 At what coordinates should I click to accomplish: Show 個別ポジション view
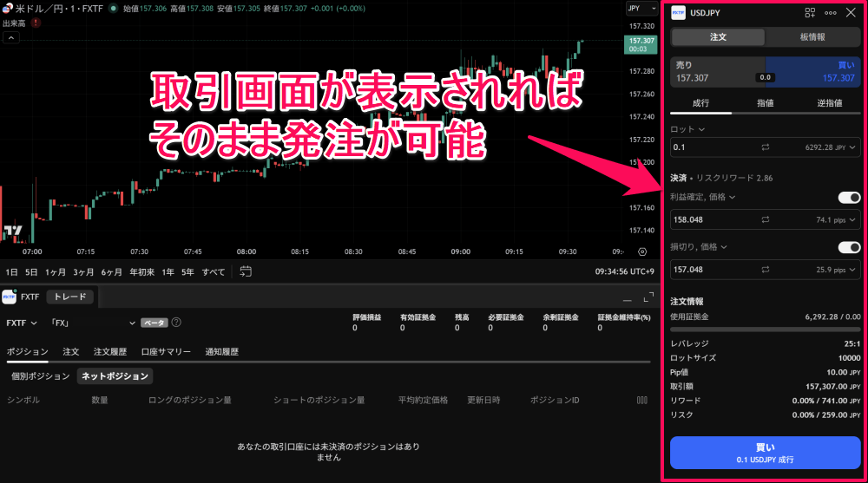(41, 376)
